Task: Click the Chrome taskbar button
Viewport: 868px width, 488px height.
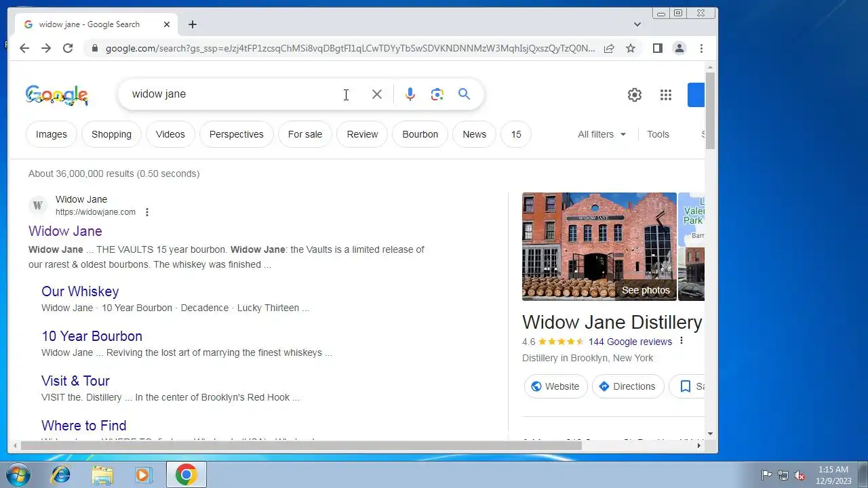Action: point(186,475)
